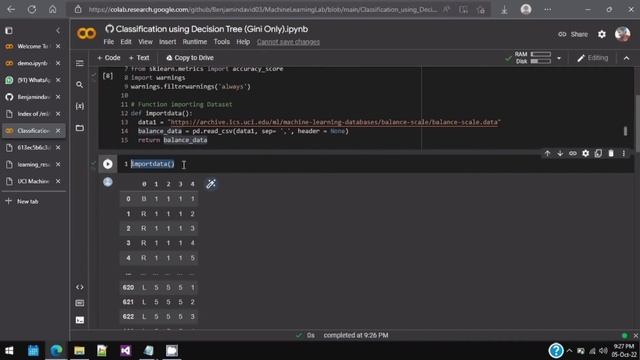
Task: Add a new Code cell
Action: pyautogui.click(x=109, y=58)
